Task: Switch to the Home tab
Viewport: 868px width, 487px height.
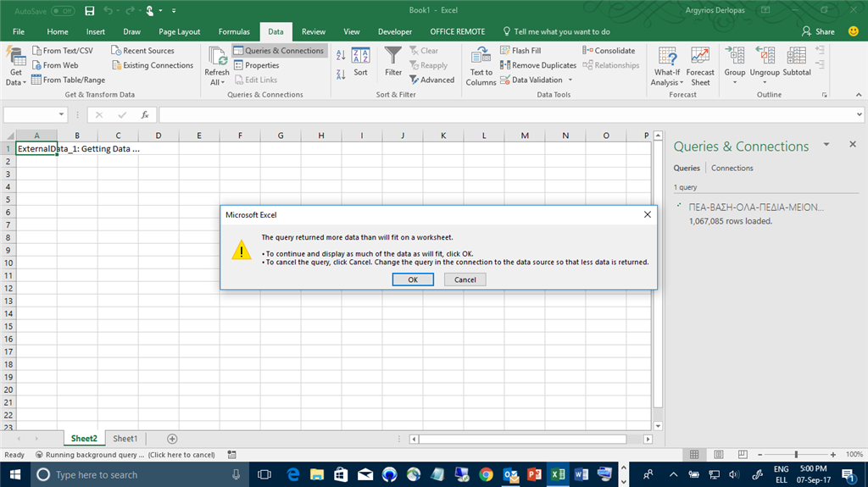Action: tap(58, 31)
